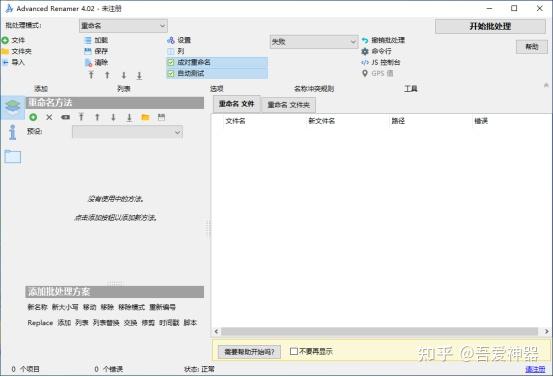Viewport: 553px width, 377px height.
Task: Open the Command line gear icon
Action: [365, 51]
